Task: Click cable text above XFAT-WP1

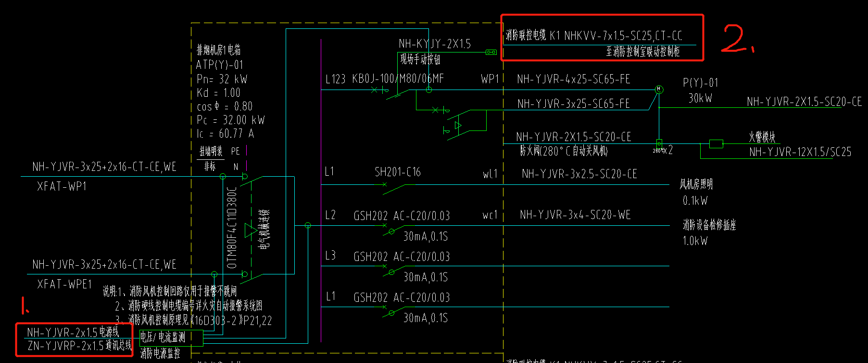Action: (104, 167)
